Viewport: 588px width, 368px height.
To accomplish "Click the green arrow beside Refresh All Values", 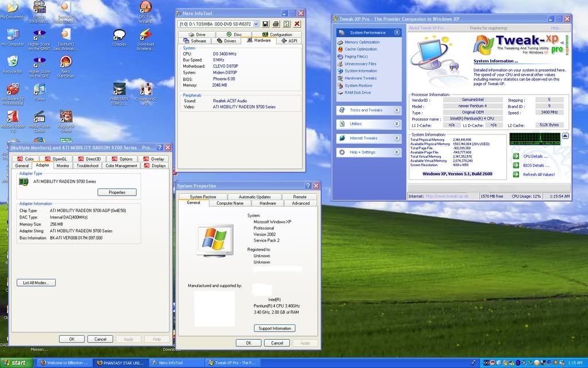I will point(516,174).
